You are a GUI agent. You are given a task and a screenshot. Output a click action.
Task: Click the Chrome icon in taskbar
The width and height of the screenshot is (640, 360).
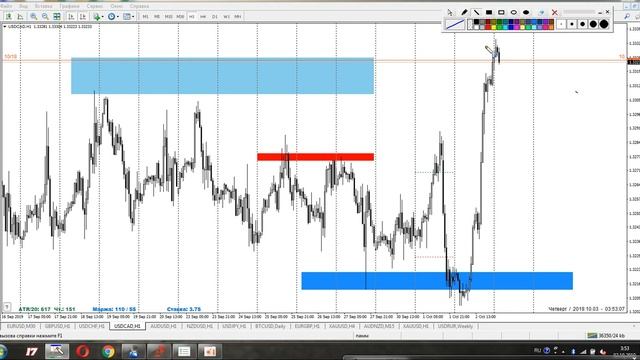(108, 351)
